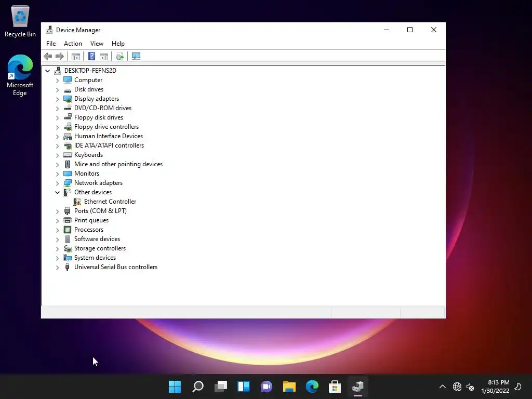The image size is (532, 399).
Task: Click the DESKTOP-FEFNS2D computer icon
Action: (57, 71)
